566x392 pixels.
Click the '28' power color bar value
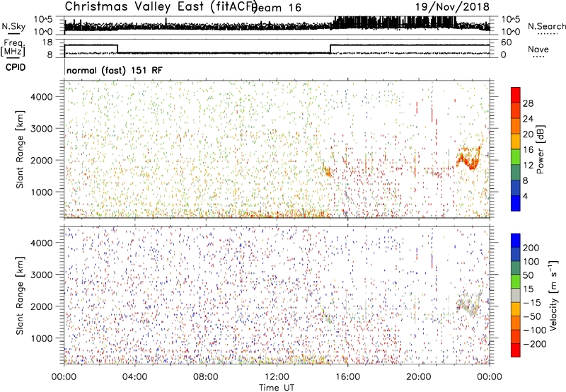528,103
